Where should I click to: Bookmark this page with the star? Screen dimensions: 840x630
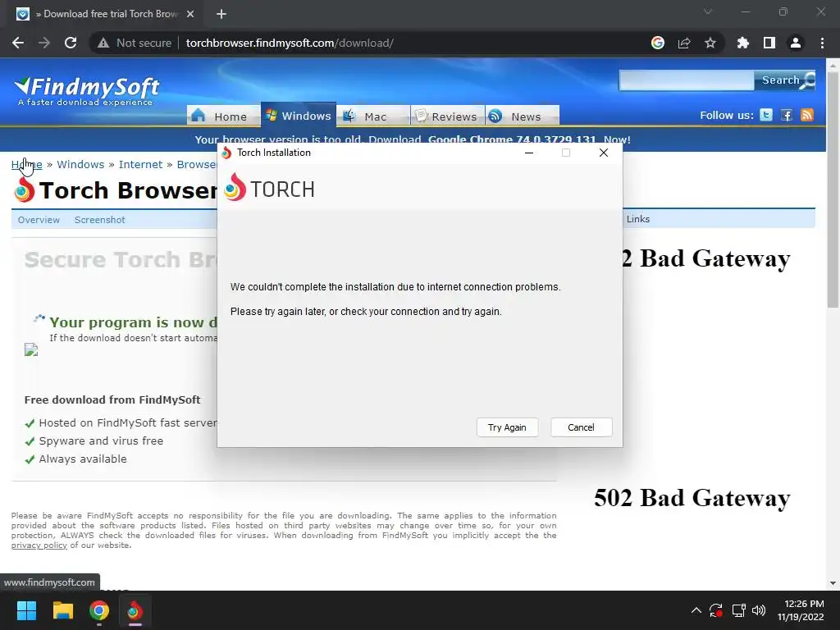click(x=710, y=43)
